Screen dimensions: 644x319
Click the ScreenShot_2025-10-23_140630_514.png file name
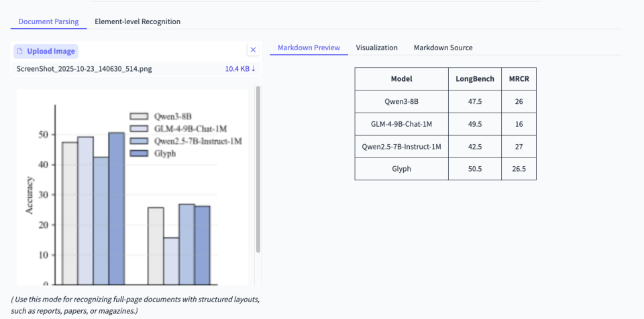coord(85,68)
